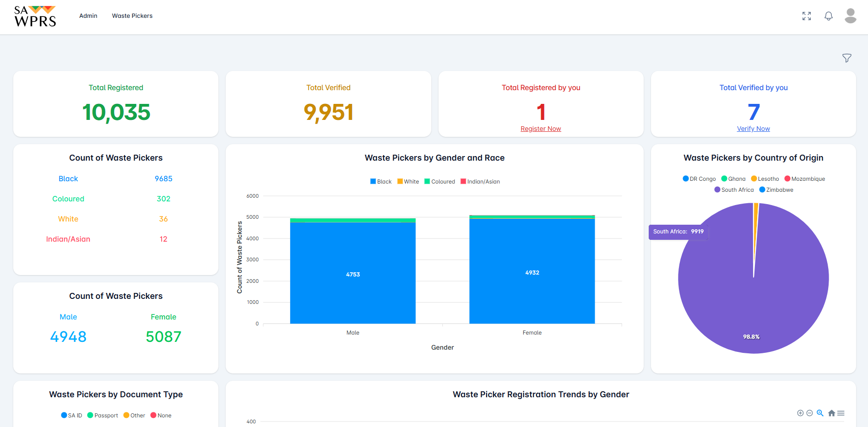868x427 pixels.
Task: Click the Male bar's 4753 Black segment
Action: (x=353, y=273)
